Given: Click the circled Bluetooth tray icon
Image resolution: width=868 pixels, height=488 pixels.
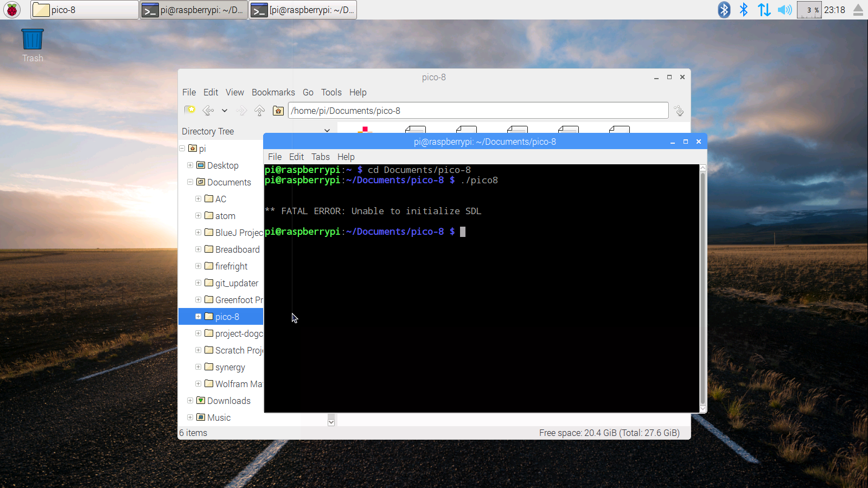Looking at the screenshot, I should (x=724, y=10).
